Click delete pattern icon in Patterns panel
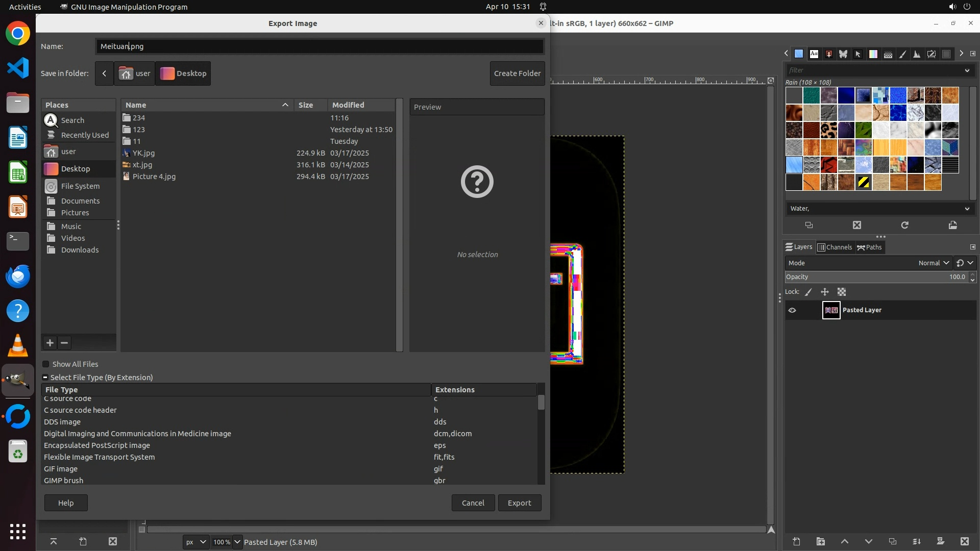Screen dimensions: 980x551 click(857, 225)
